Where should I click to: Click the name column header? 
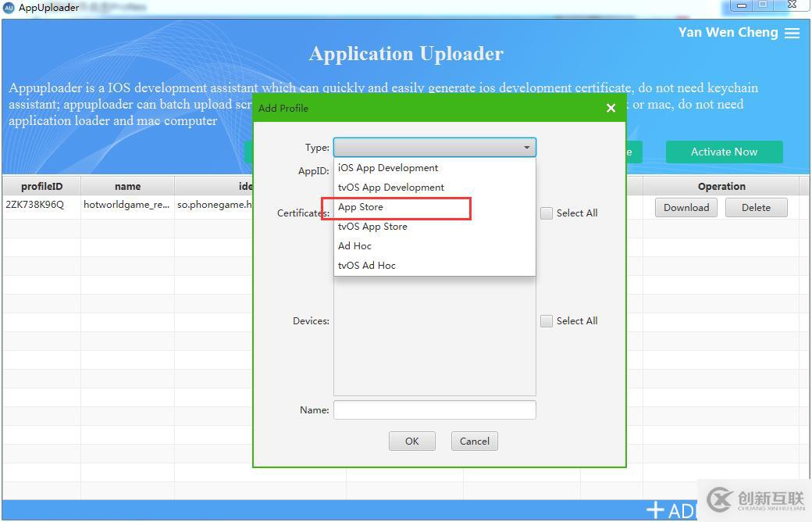[127, 186]
